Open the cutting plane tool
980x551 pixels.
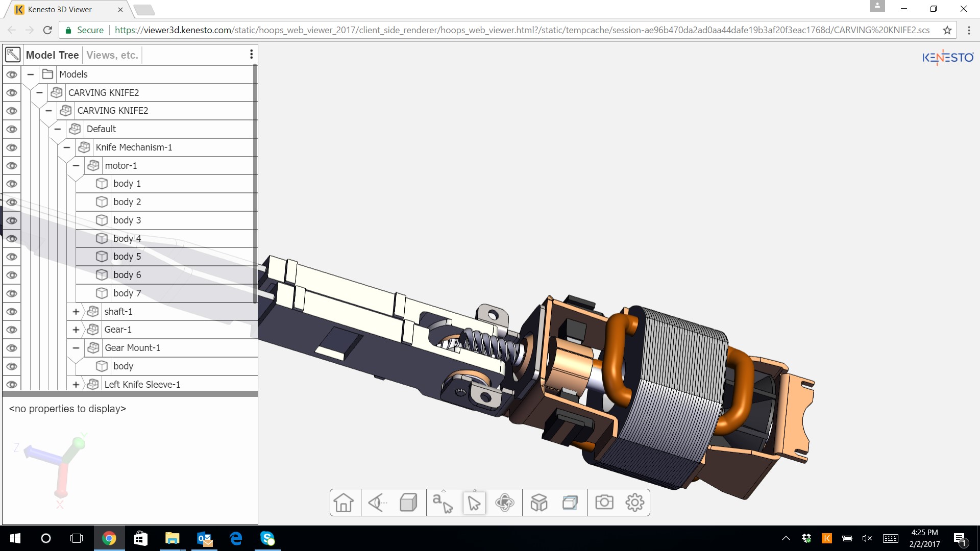tap(570, 503)
